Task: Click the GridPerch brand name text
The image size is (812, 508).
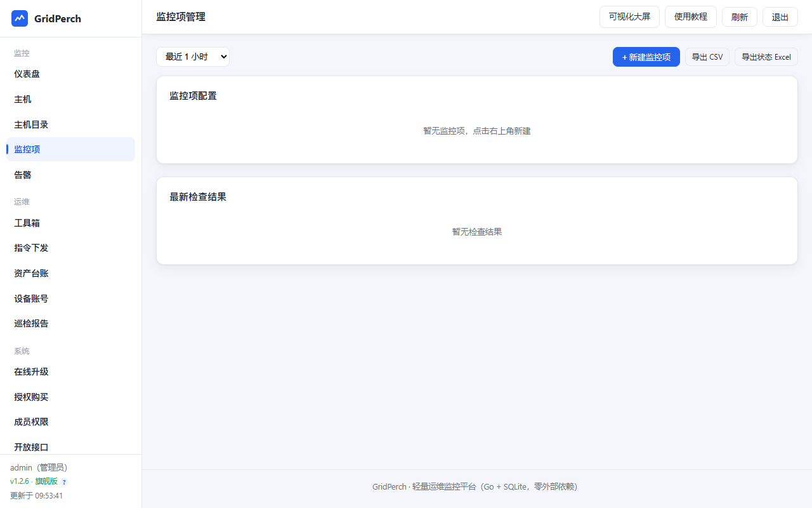Action: [x=58, y=18]
